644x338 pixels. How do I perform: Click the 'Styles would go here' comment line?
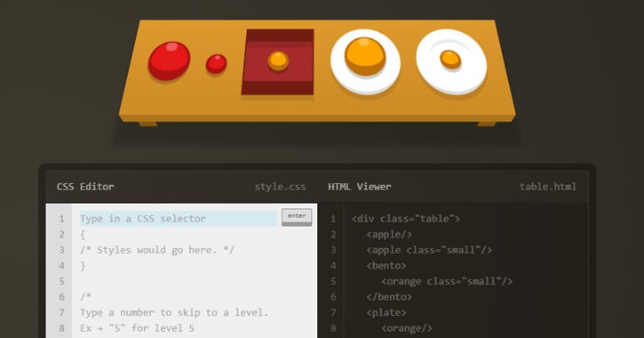(x=157, y=250)
